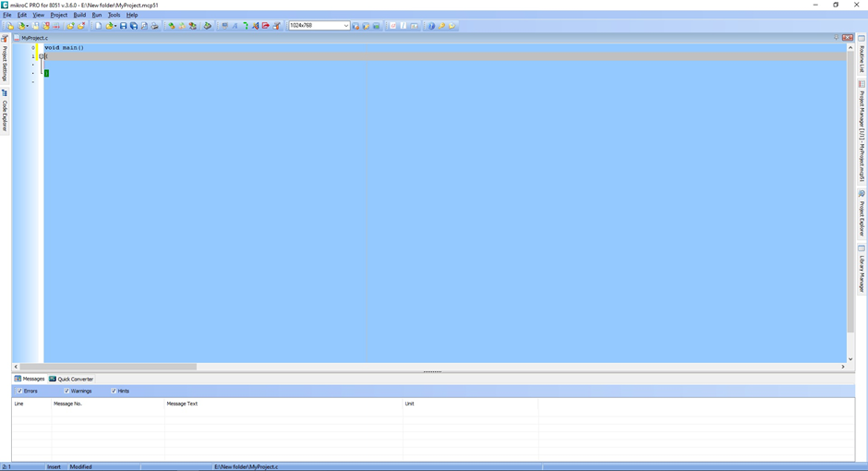Open the Edit menu
Viewport: 868px width, 471px height.
22,15
